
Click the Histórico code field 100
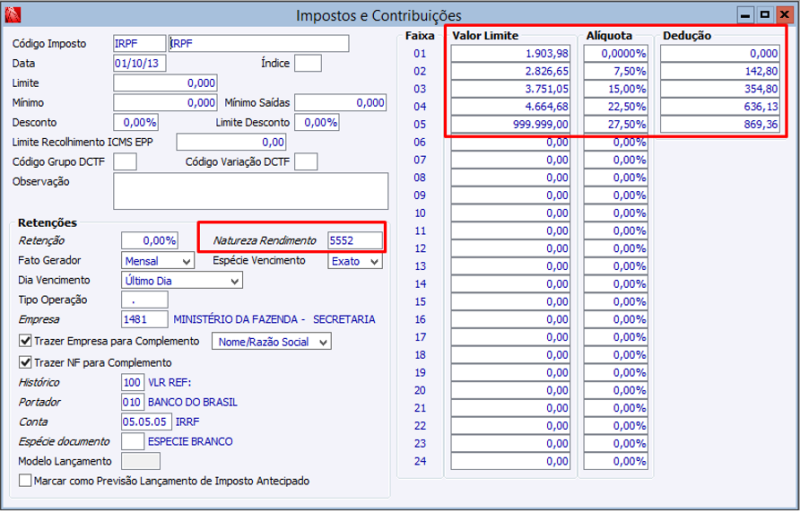pos(133,382)
